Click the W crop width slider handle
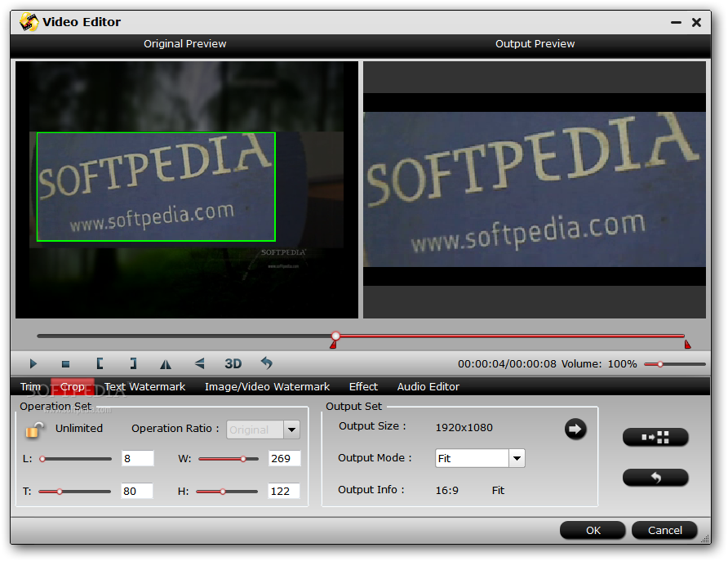728x561 pixels. [243, 459]
